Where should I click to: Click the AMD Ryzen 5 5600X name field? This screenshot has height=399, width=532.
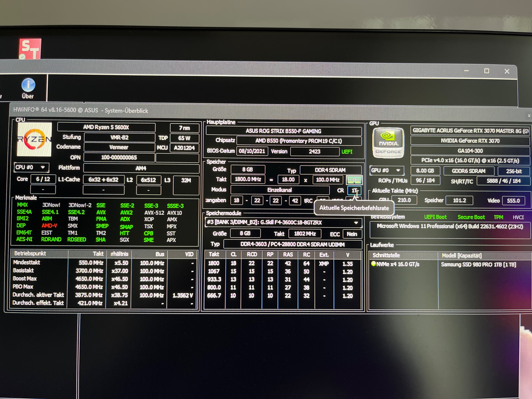tap(106, 127)
